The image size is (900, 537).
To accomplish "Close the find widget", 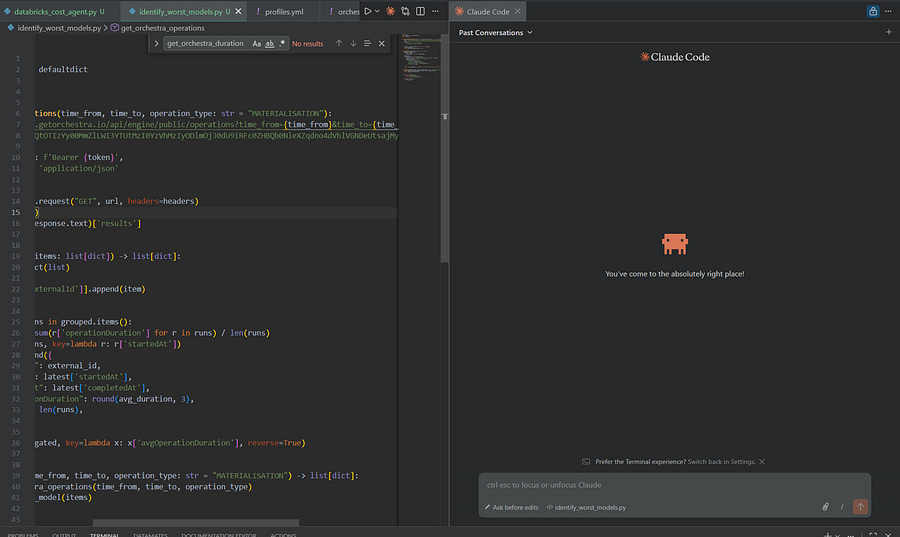I will pyautogui.click(x=381, y=44).
